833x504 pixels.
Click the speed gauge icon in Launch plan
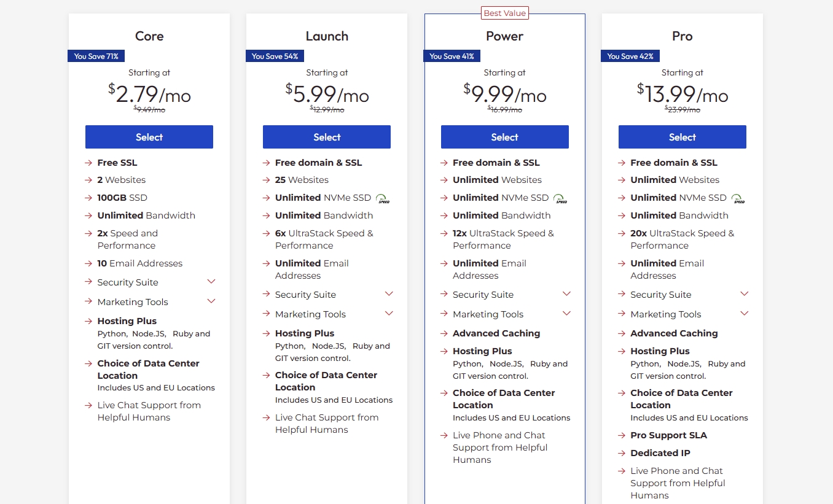point(383,198)
